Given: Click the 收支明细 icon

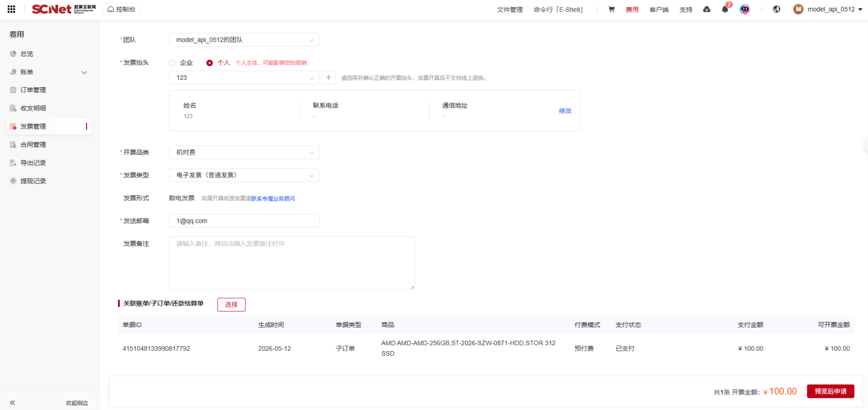Looking at the screenshot, I should point(13,108).
